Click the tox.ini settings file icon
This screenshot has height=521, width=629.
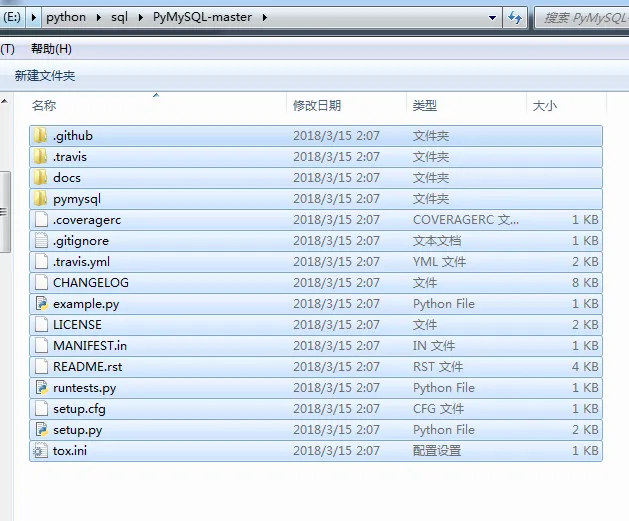(41, 451)
